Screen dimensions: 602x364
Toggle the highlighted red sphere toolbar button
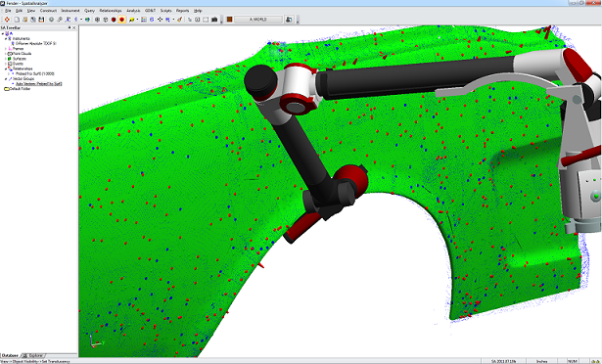pos(121,20)
